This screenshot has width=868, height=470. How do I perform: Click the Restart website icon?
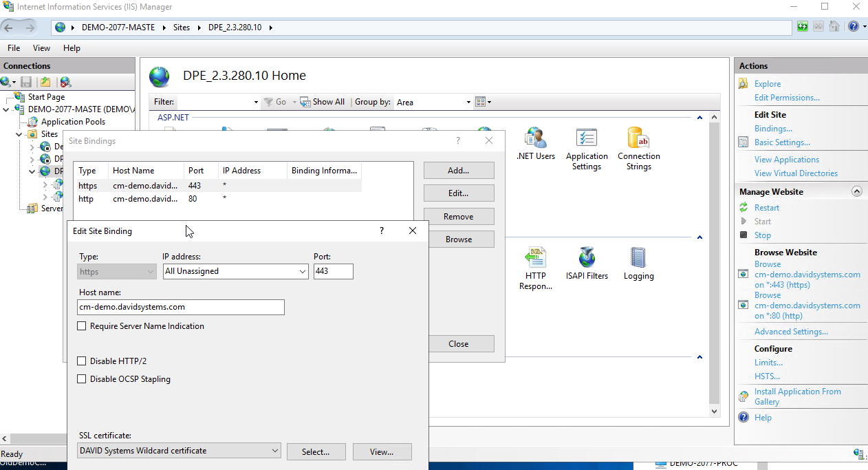pos(744,208)
